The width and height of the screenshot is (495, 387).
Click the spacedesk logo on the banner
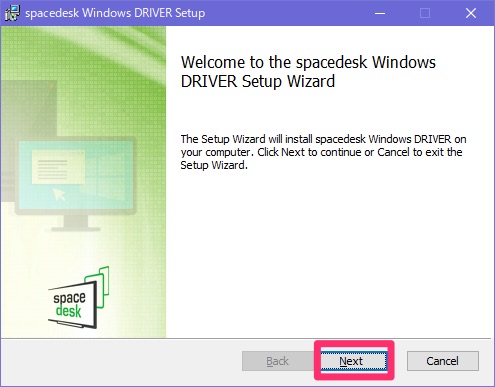[79, 297]
